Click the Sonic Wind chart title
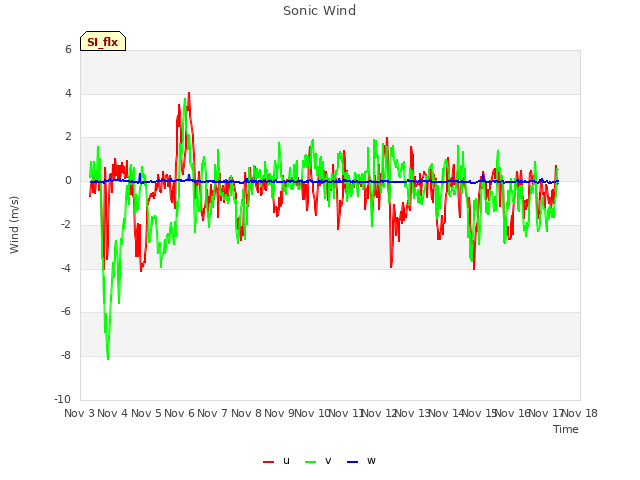This screenshot has width=640, height=480. click(320, 11)
